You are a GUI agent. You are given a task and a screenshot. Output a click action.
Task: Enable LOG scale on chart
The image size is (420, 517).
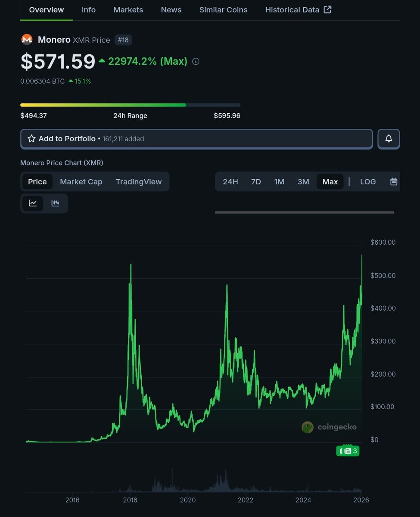tap(368, 182)
